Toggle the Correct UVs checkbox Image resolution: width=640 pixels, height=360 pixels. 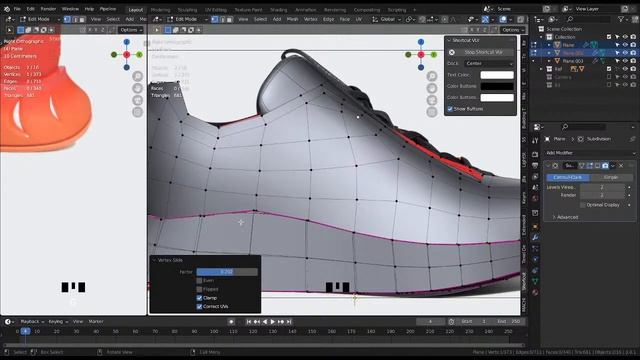tap(199, 307)
